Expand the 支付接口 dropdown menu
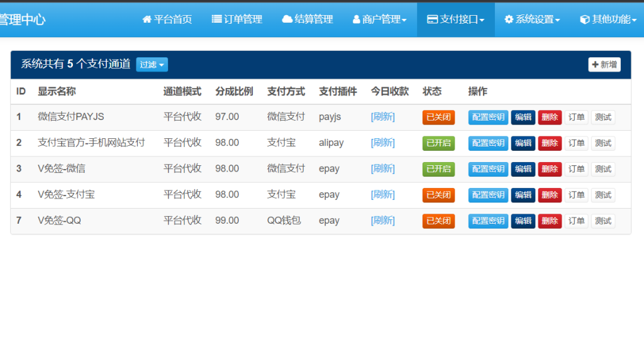Viewport: 644px width, 362px height. [456, 19]
